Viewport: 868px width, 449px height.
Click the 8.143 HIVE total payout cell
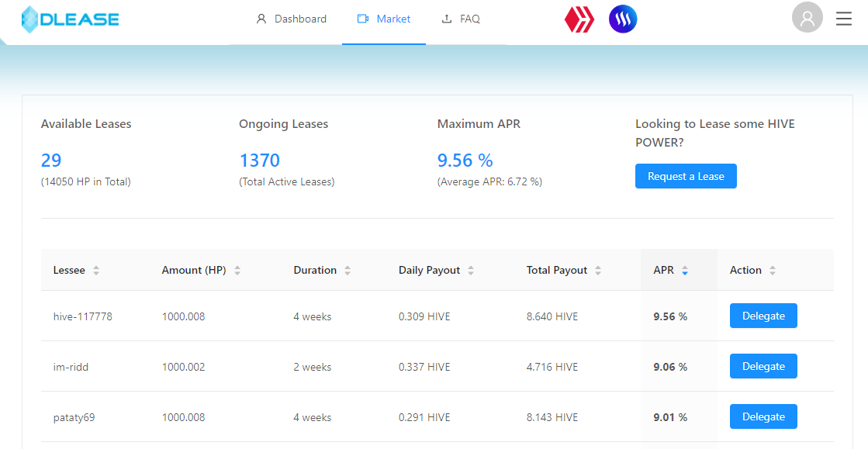(x=552, y=417)
